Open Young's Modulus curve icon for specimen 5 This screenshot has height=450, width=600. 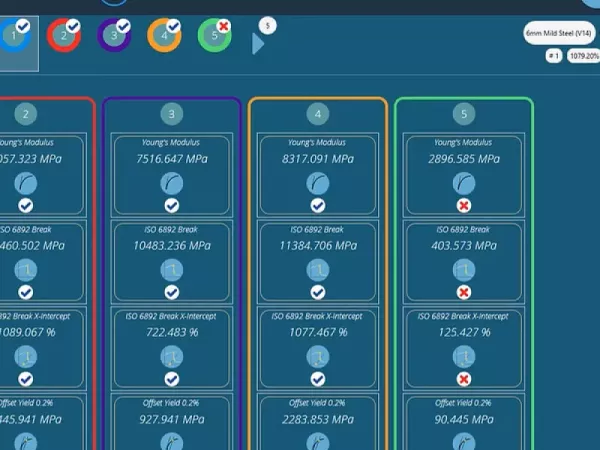coord(463,182)
